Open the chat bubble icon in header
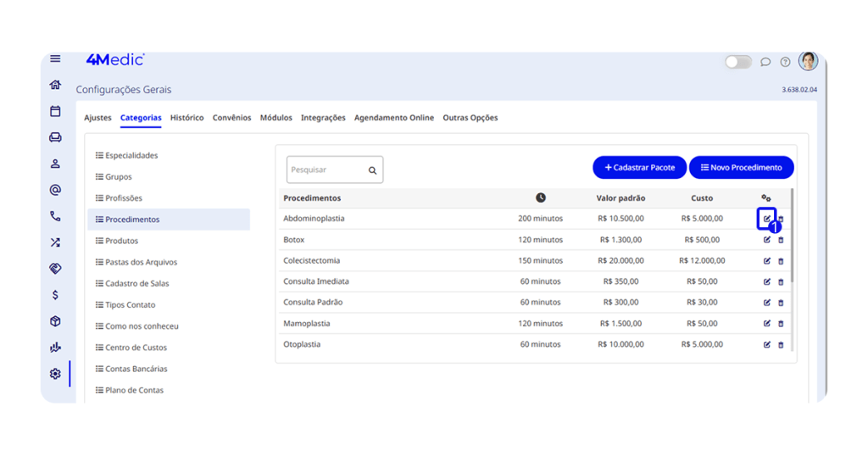Viewport: 868px width, 456px height. (765, 62)
